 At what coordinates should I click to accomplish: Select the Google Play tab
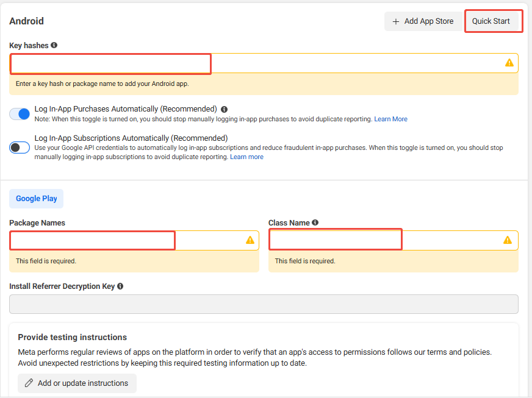pyautogui.click(x=36, y=199)
